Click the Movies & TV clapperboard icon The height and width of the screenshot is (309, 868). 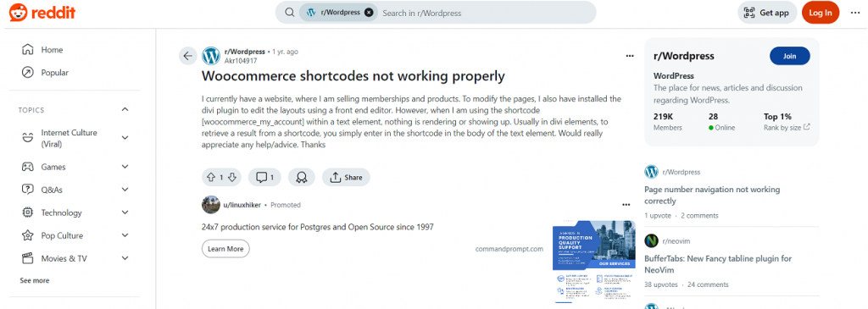27,258
